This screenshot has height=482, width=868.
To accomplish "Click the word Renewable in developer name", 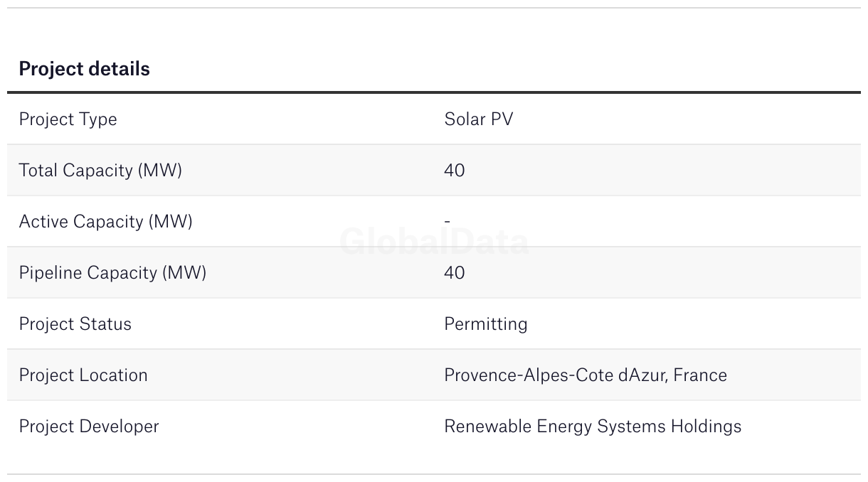I will pyautogui.click(x=487, y=427).
